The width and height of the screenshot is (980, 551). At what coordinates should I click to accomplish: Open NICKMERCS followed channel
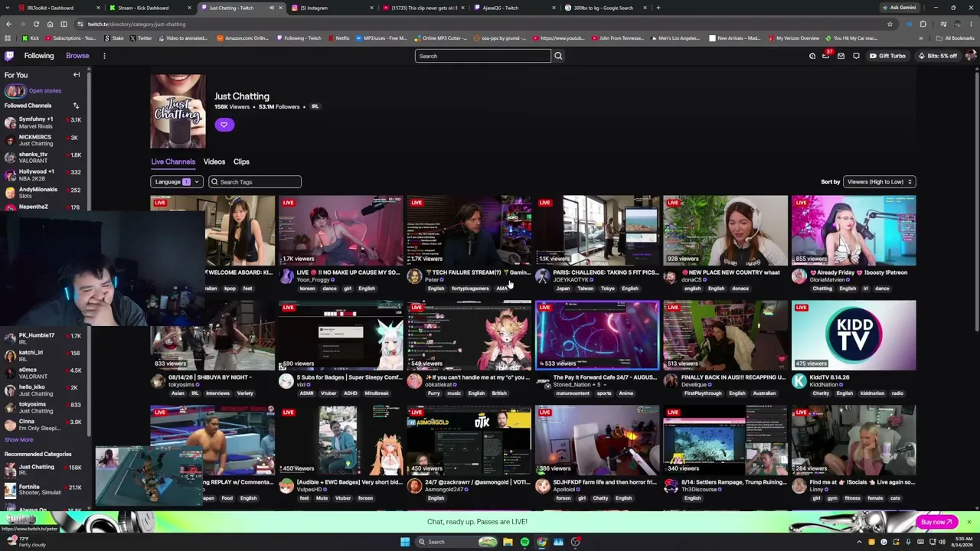(44, 140)
